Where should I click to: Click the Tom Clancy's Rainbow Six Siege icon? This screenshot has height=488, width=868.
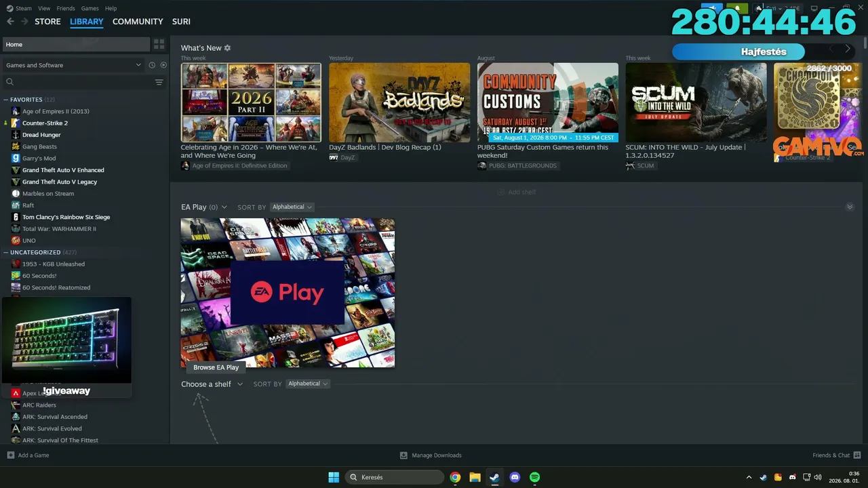tap(16, 217)
